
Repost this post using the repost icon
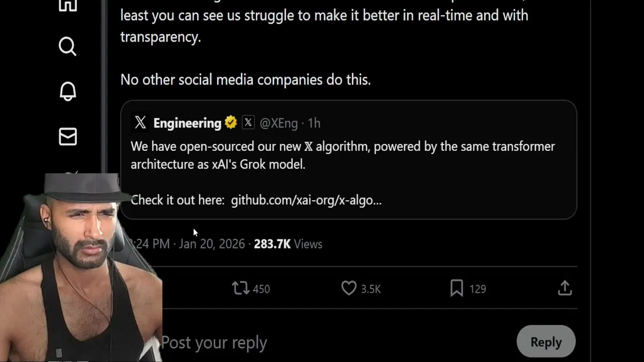tap(240, 288)
